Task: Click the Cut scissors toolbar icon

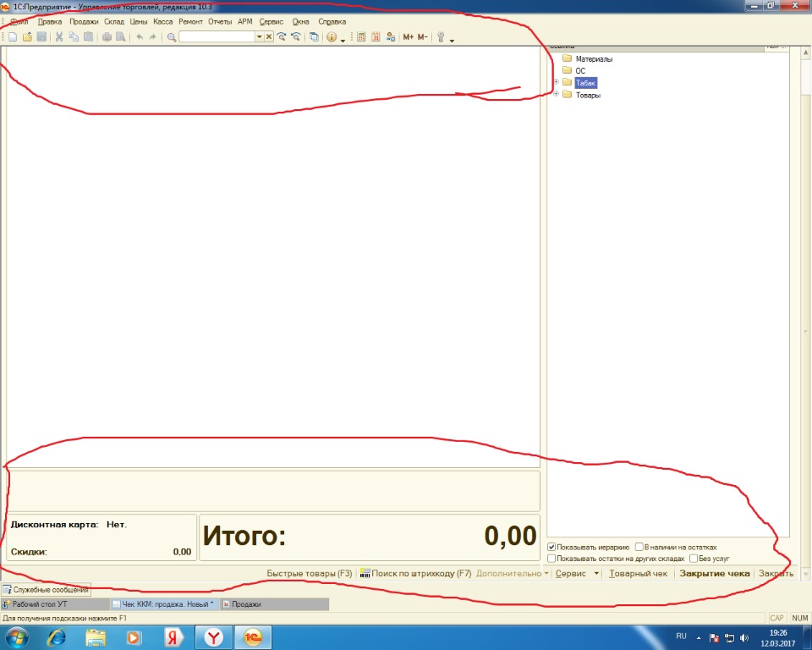Action: pos(59,37)
